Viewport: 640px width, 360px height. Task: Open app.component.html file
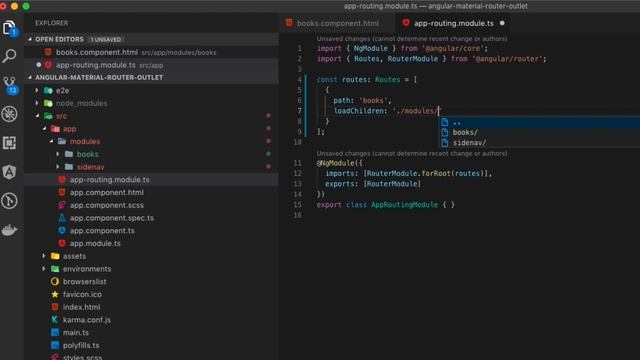(x=107, y=192)
